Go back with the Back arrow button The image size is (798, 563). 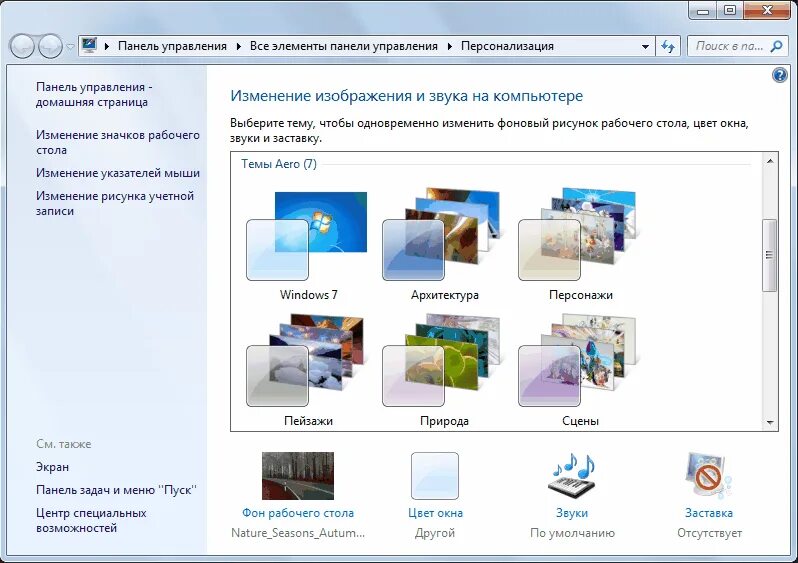(x=22, y=47)
